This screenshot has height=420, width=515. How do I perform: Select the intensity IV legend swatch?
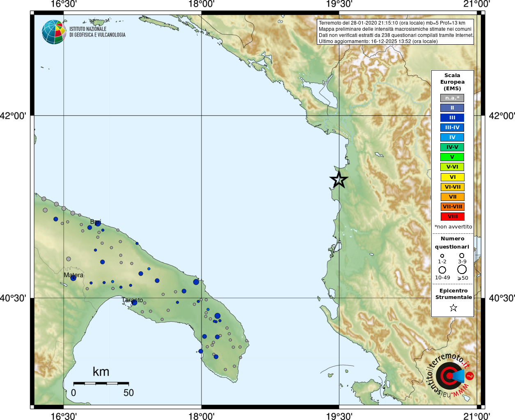452,137
